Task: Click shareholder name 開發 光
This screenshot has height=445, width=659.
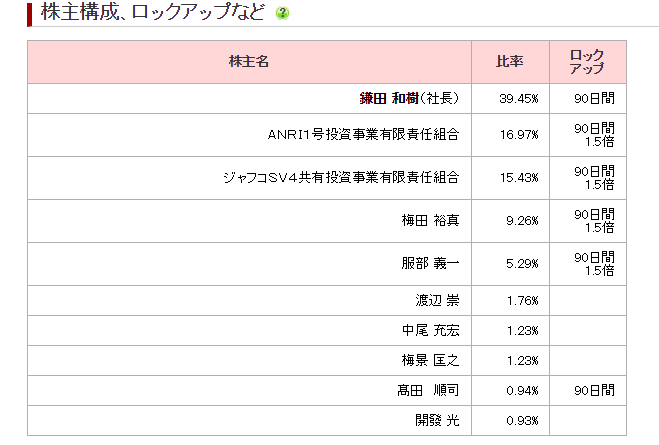Action: pos(437,420)
